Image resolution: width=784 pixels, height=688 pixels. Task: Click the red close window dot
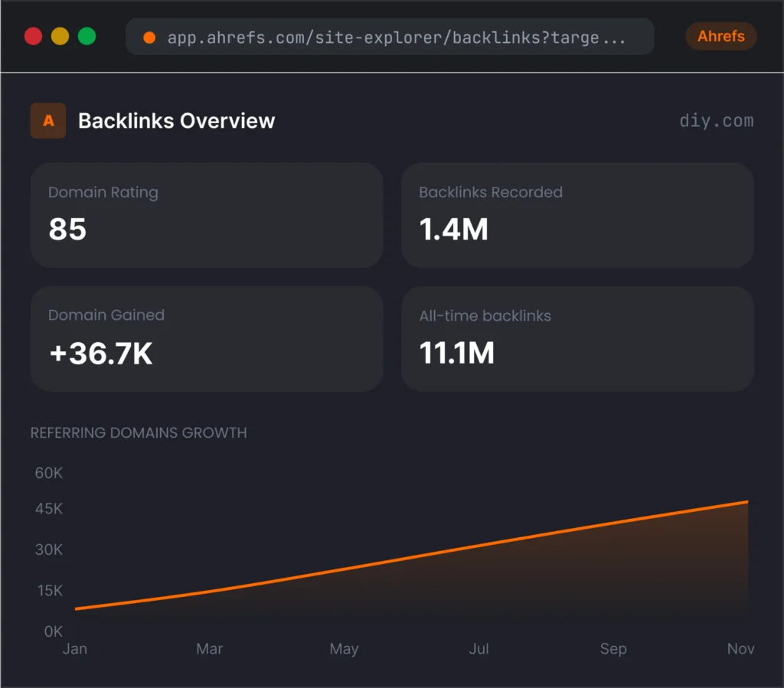(x=34, y=37)
